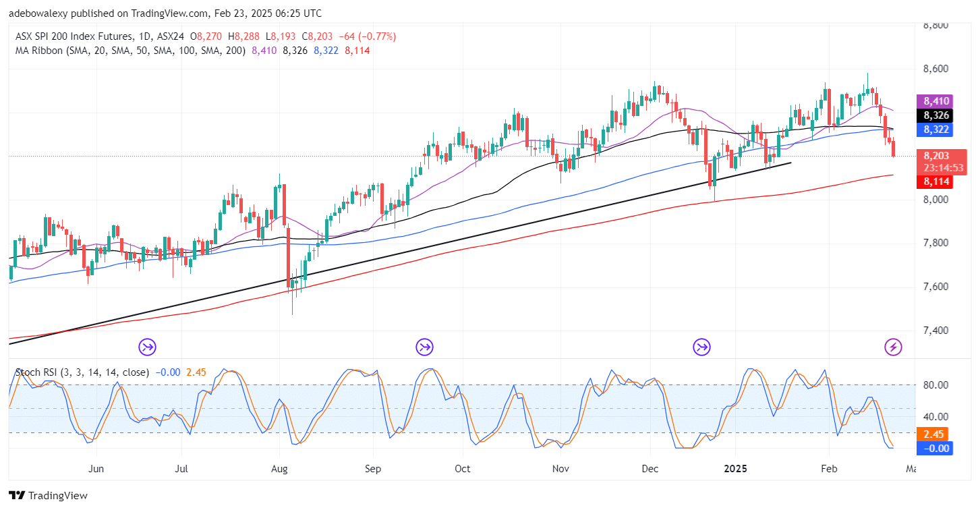Click the contract rollover icon below June
The height and width of the screenshot is (510, 980).
coord(148,347)
